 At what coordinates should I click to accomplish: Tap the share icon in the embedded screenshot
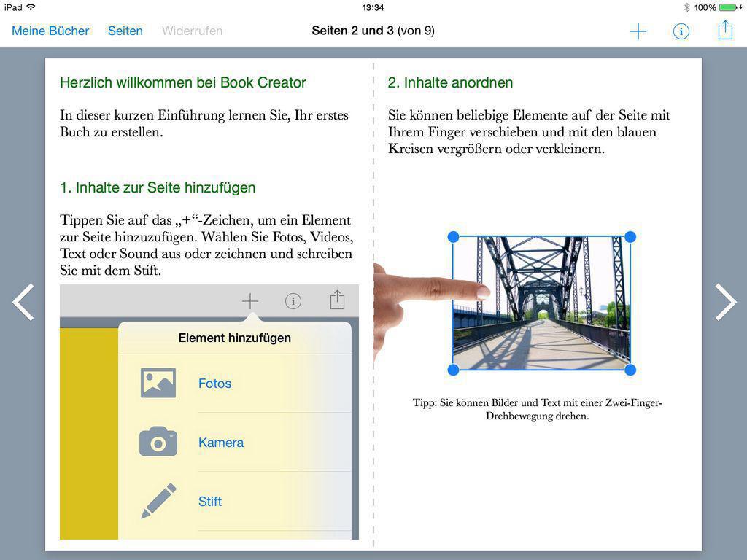336,300
